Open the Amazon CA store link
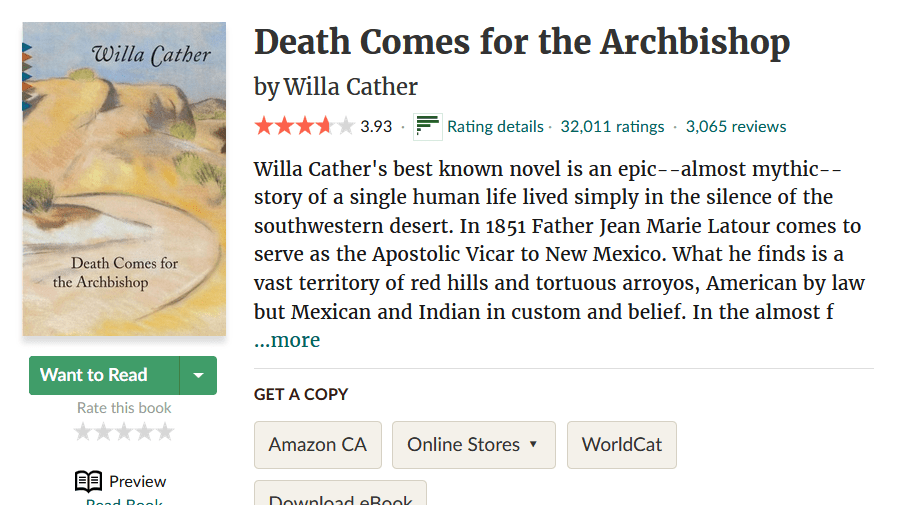The height and width of the screenshot is (505, 897). [318, 445]
